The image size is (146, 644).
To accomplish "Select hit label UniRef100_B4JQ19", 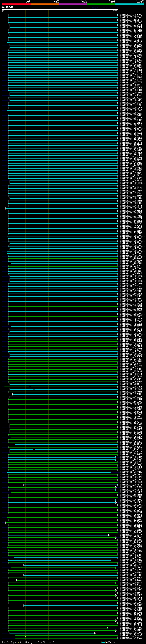I will point(131,447).
